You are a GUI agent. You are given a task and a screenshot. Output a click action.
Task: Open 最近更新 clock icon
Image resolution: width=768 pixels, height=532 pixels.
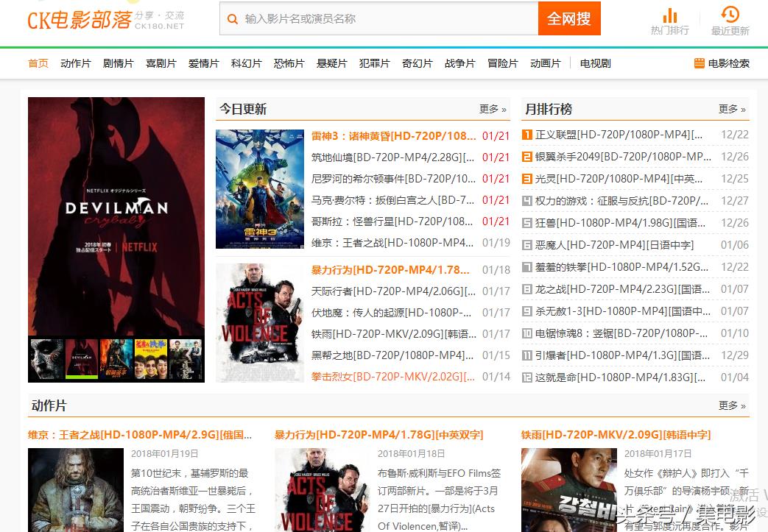730,14
